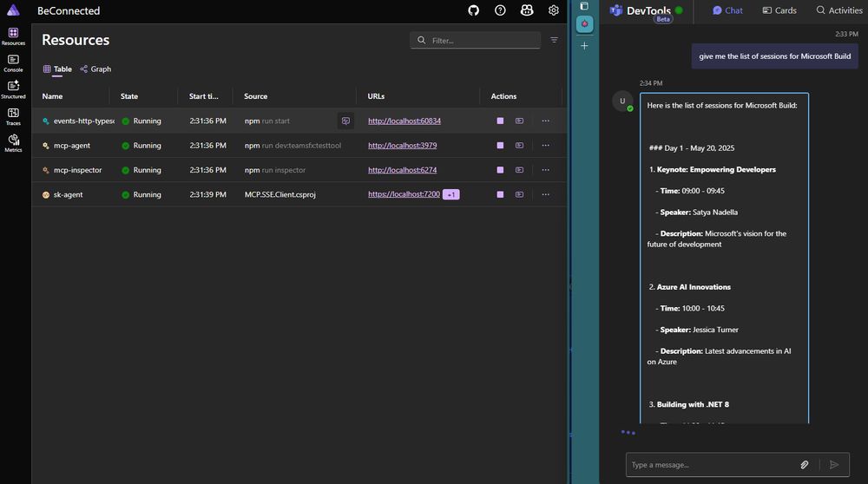Sort the table by State column
This screenshot has width=868, height=484.
tap(129, 96)
